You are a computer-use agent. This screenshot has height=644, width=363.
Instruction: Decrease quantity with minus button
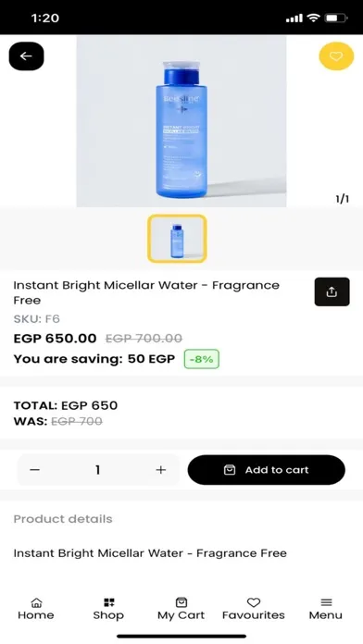coord(35,470)
